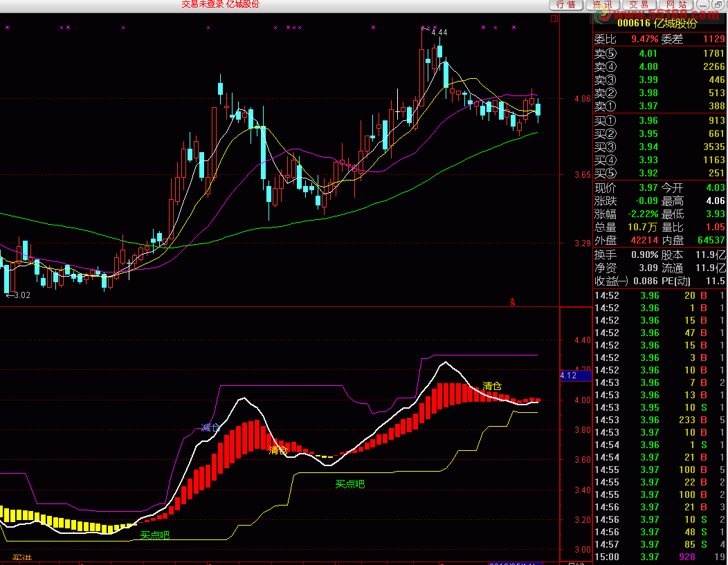This screenshot has height=565, width=728.
Task: Open the 行情 quotes menu
Action: (x=566, y=5)
